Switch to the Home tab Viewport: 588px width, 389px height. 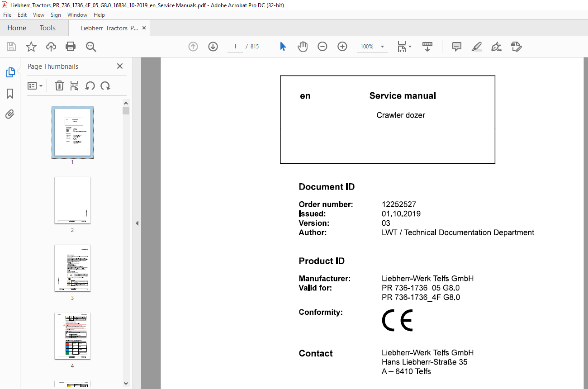[x=17, y=28]
